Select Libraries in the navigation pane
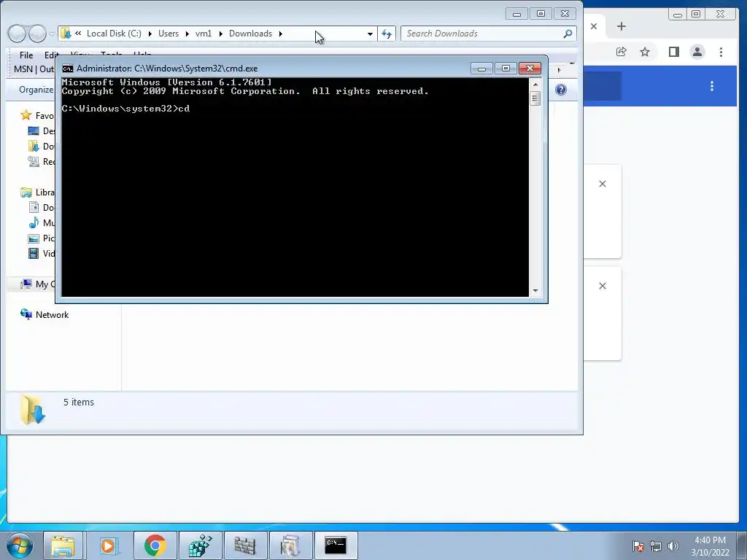The width and height of the screenshot is (747, 560). coord(38,192)
